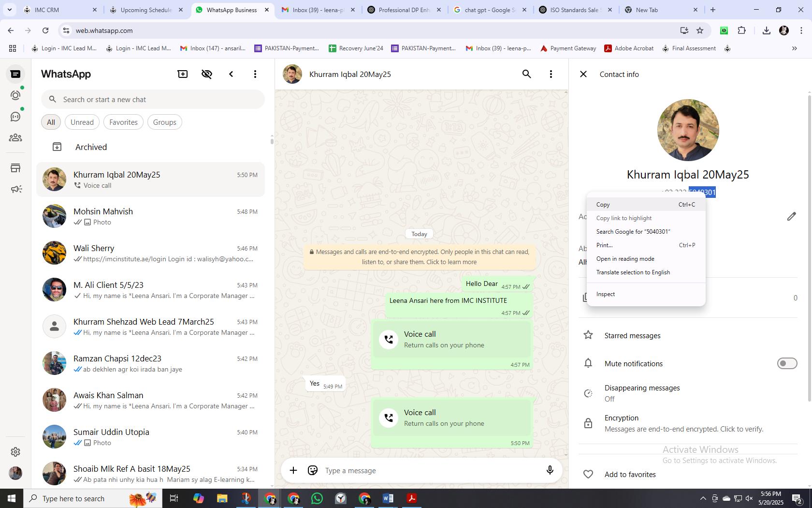Open WhatsApp Settings gear icon
The height and width of the screenshot is (508, 812).
tap(15, 451)
